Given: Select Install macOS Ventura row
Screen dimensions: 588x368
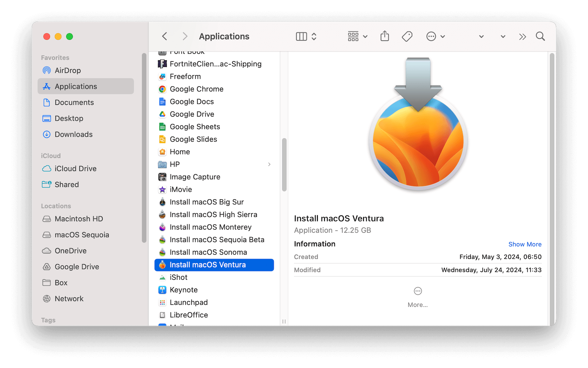Looking at the screenshot, I should [214, 265].
